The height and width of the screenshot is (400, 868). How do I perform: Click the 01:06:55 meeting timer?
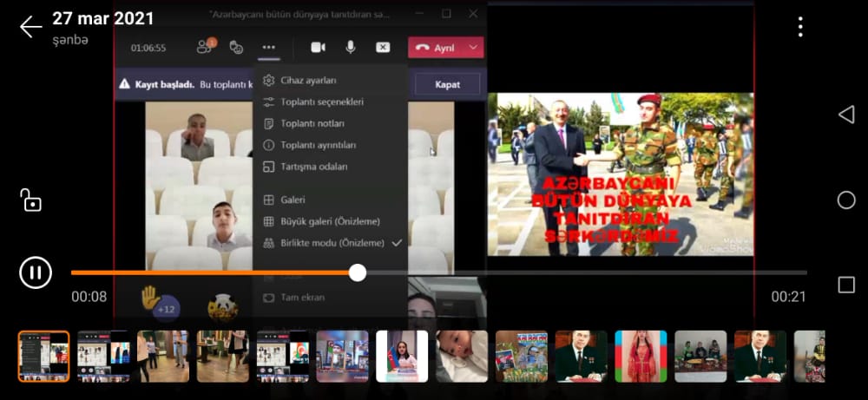point(148,48)
